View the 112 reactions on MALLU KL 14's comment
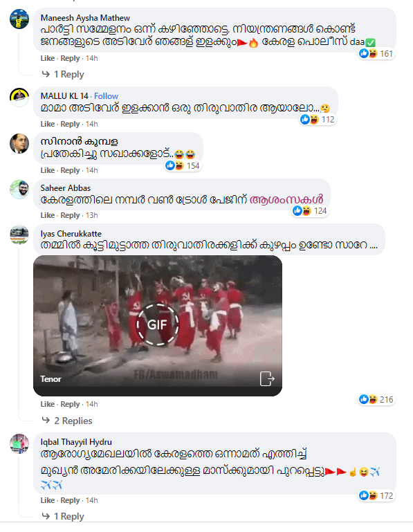The image size is (413, 532). click(x=318, y=120)
